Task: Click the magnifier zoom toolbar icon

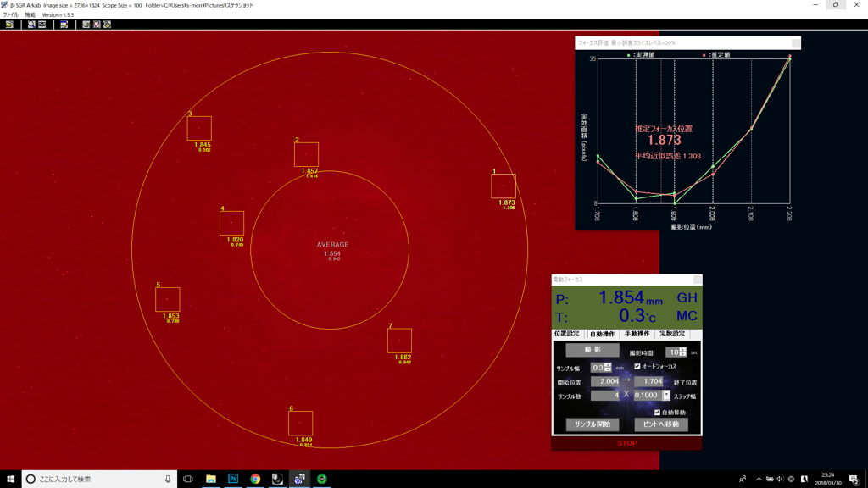Action: [31, 25]
